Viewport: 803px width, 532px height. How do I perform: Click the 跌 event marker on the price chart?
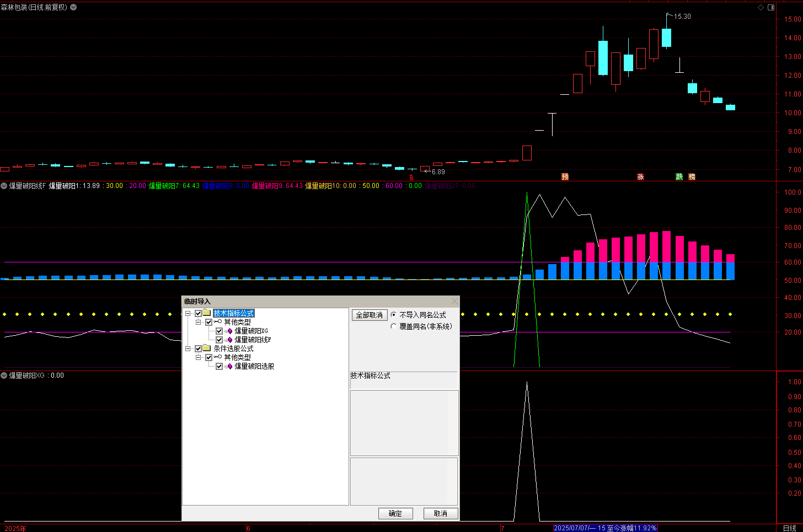679,176
